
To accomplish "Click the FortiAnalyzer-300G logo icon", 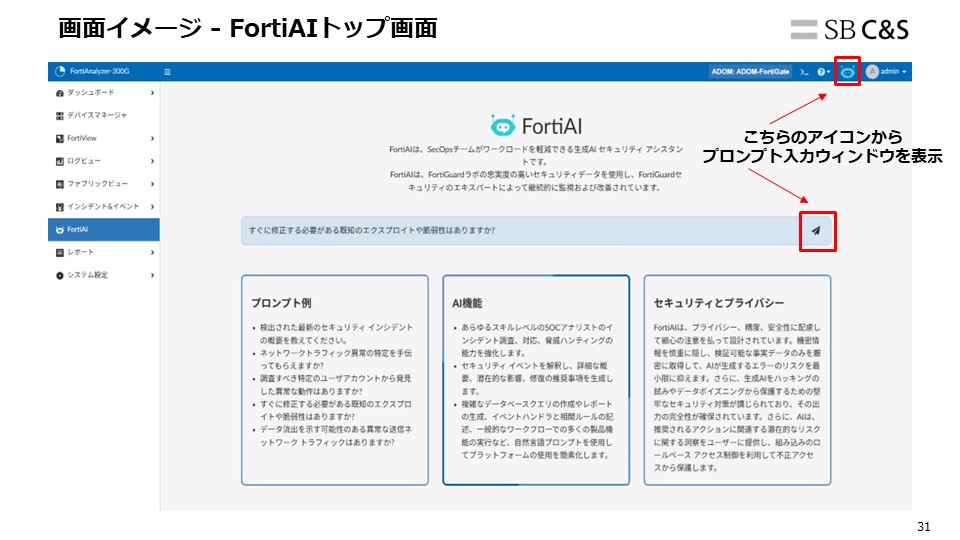I will click(x=59, y=72).
